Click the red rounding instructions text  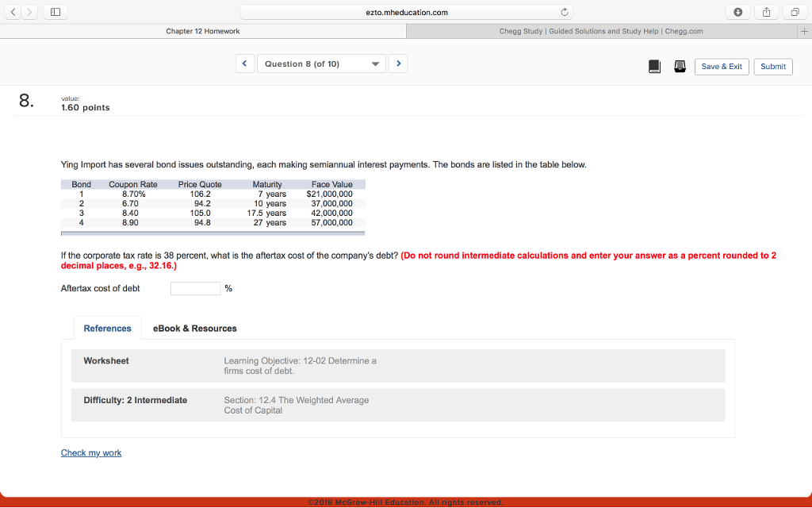pos(419,260)
